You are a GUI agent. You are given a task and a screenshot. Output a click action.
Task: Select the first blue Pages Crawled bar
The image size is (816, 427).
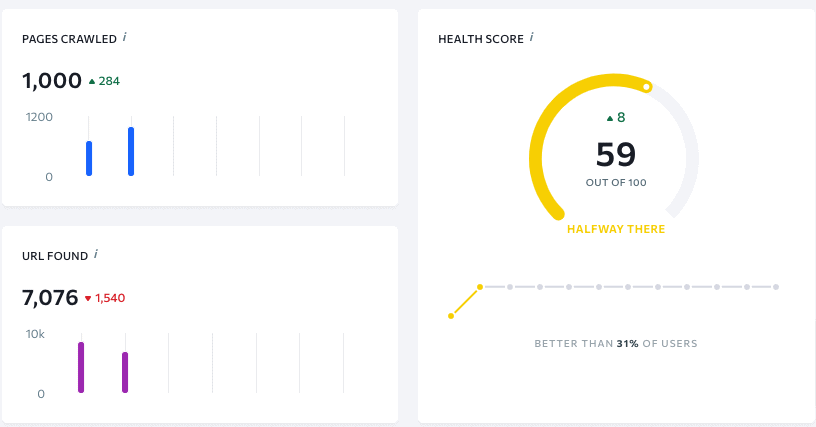89,159
